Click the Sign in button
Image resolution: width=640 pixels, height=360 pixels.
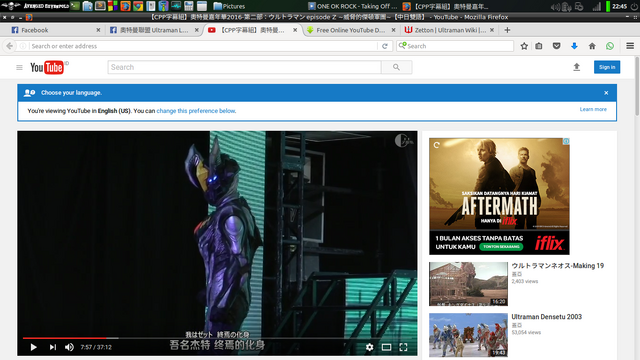[x=607, y=67]
